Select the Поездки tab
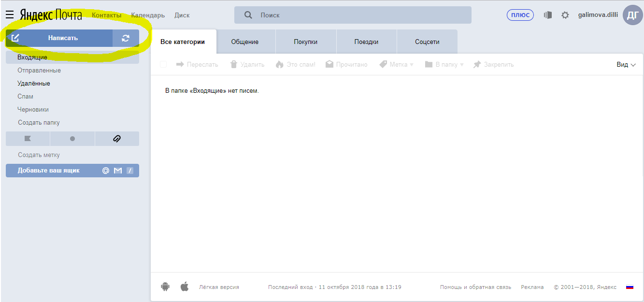This screenshot has width=644, height=302. 366,42
